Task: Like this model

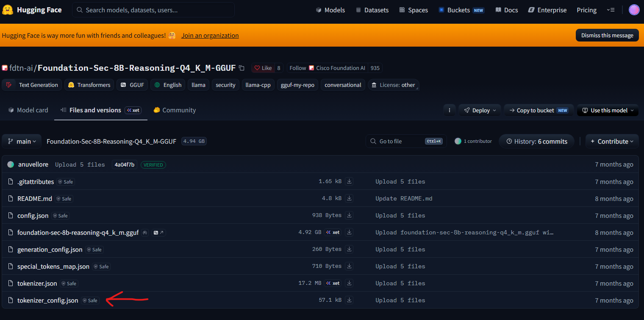Action: (263, 68)
